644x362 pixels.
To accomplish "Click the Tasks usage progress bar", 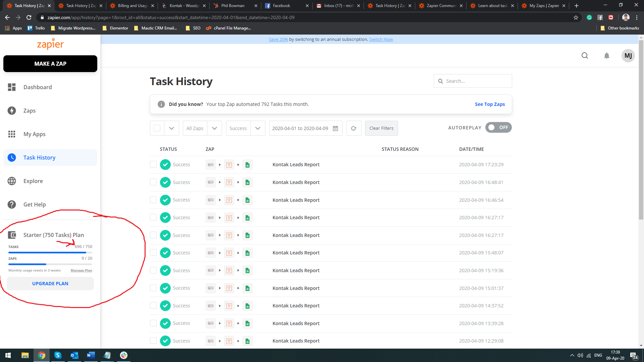I will (50, 252).
